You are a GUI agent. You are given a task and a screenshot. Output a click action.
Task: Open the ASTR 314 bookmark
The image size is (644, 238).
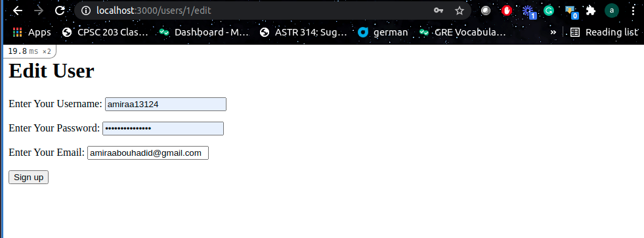pos(303,32)
